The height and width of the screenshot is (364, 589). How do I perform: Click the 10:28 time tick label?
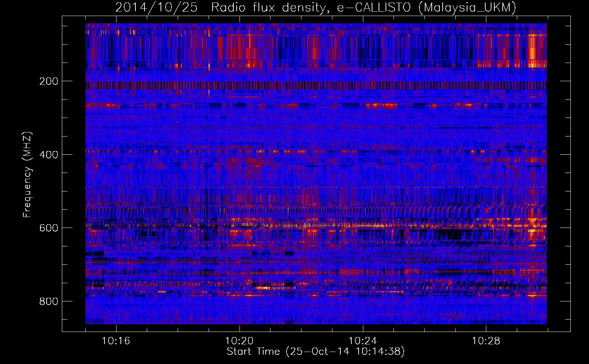click(x=486, y=341)
